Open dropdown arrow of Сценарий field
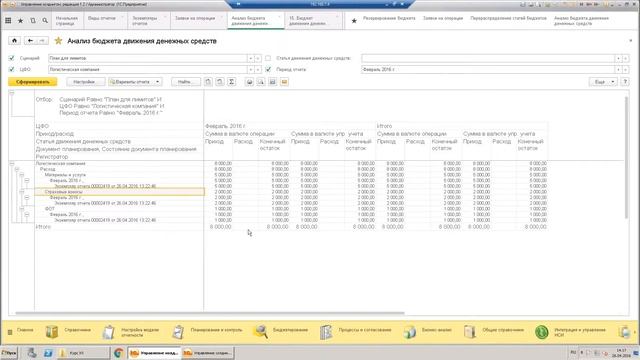The width and height of the screenshot is (640, 360). click(x=251, y=58)
